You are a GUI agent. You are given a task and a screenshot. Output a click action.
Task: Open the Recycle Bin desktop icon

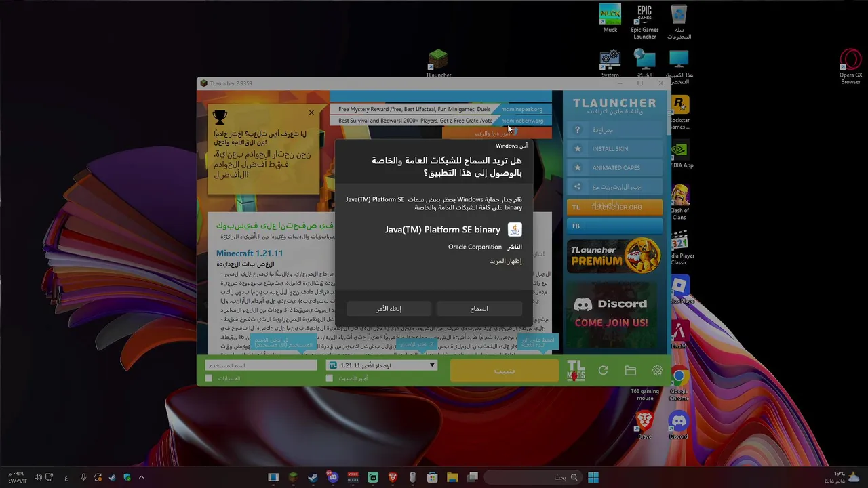click(x=679, y=22)
